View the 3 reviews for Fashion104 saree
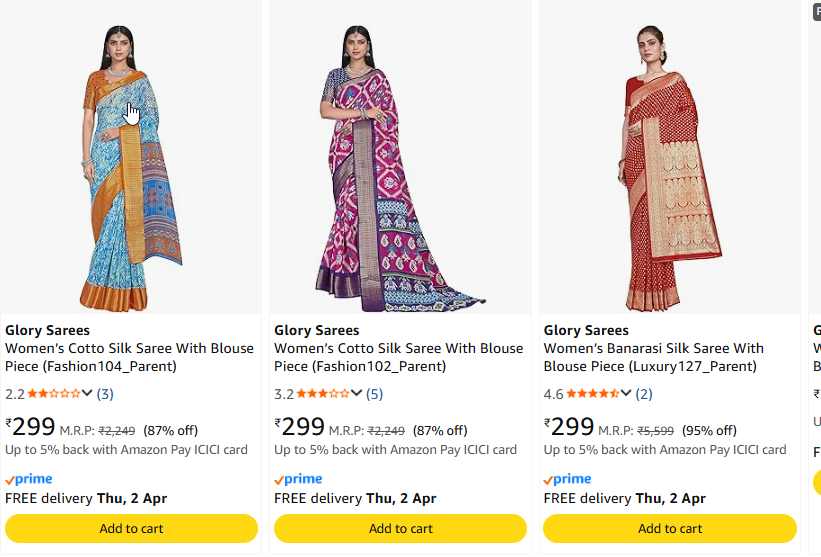The image size is (821, 557). (x=105, y=394)
